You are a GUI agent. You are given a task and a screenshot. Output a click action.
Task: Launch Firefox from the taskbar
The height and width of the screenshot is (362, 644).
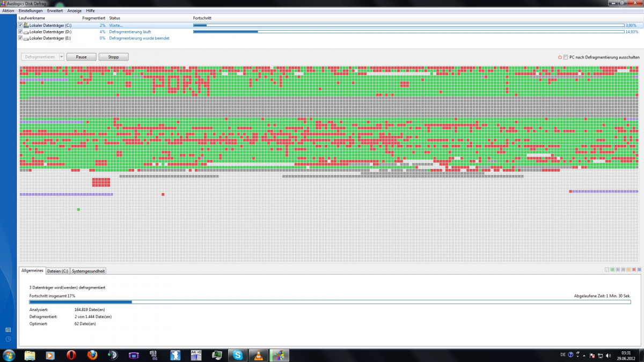pyautogui.click(x=92, y=355)
